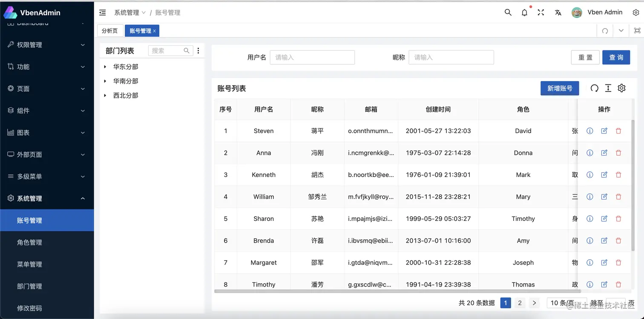Expand the 华东分部 department node

(105, 67)
